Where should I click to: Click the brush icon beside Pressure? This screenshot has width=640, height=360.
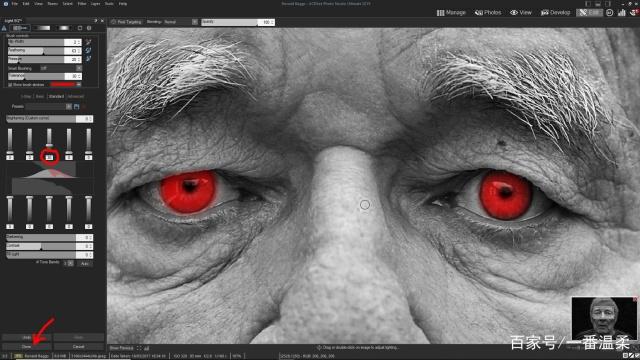coord(88,59)
